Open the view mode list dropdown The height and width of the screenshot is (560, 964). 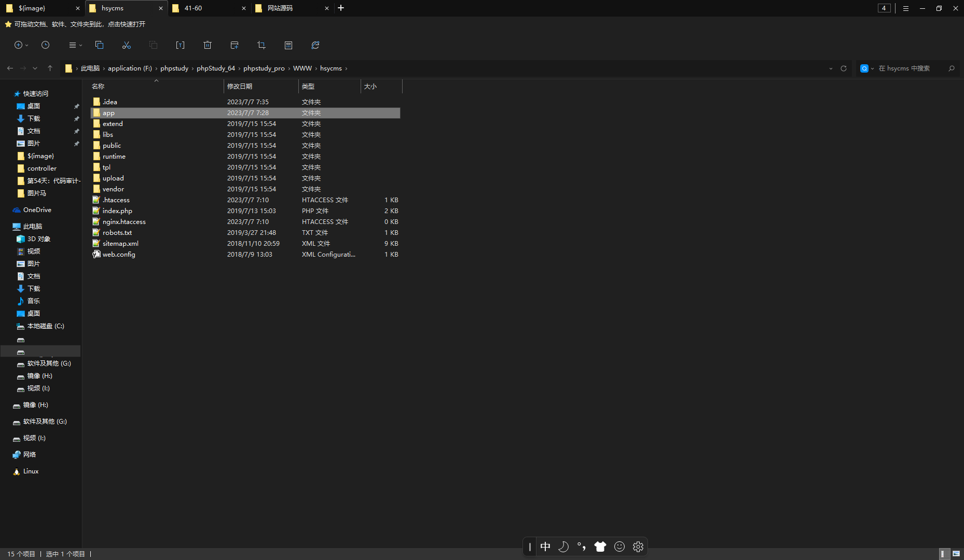coord(75,45)
